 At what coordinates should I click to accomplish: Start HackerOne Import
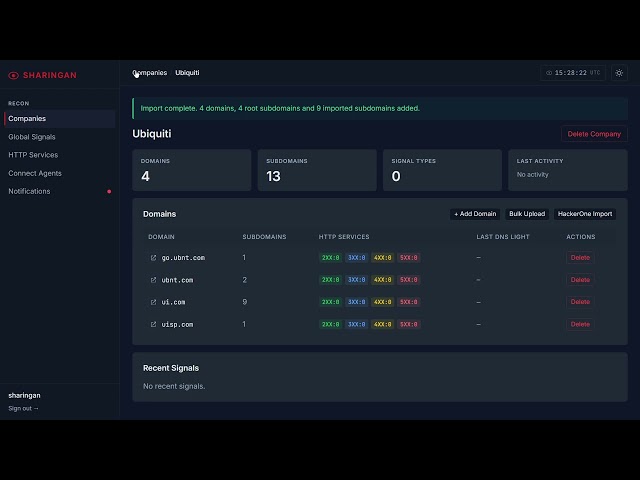(585, 214)
